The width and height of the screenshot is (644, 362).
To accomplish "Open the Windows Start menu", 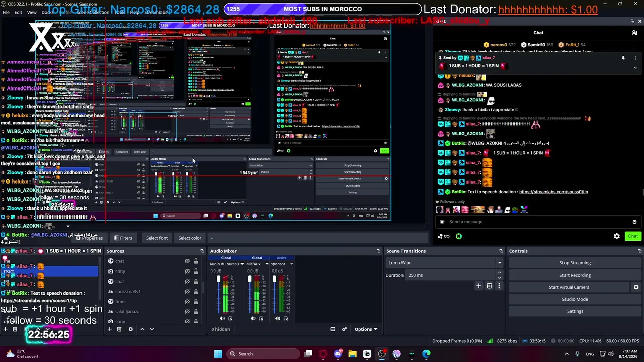I will pos(218,354).
